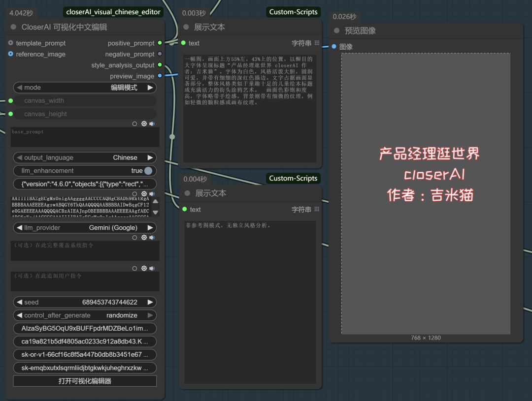
Task: Click the left arrow on control_after_generate
Action: pyautogui.click(x=20, y=315)
